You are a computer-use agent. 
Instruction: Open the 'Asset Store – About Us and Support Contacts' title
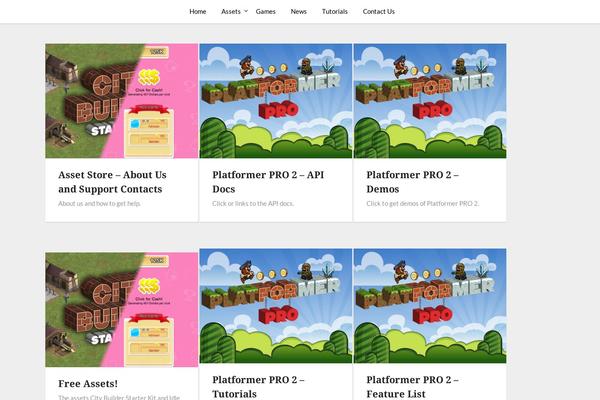tap(112, 182)
